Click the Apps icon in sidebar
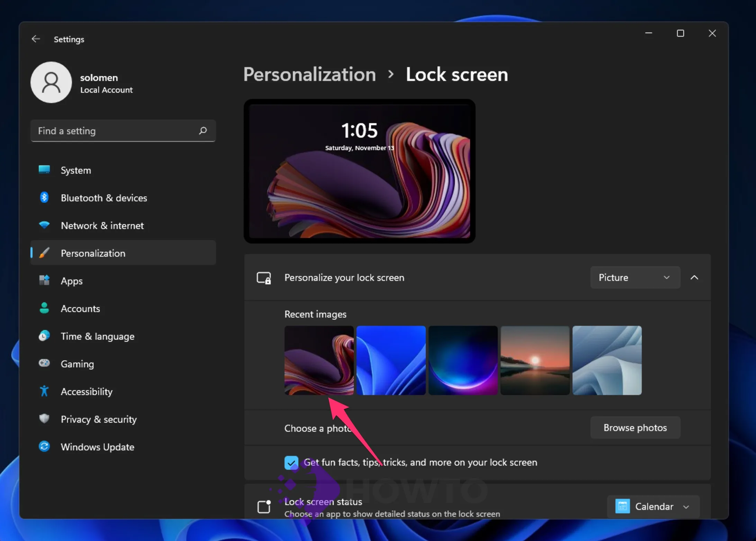 (44, 281)
